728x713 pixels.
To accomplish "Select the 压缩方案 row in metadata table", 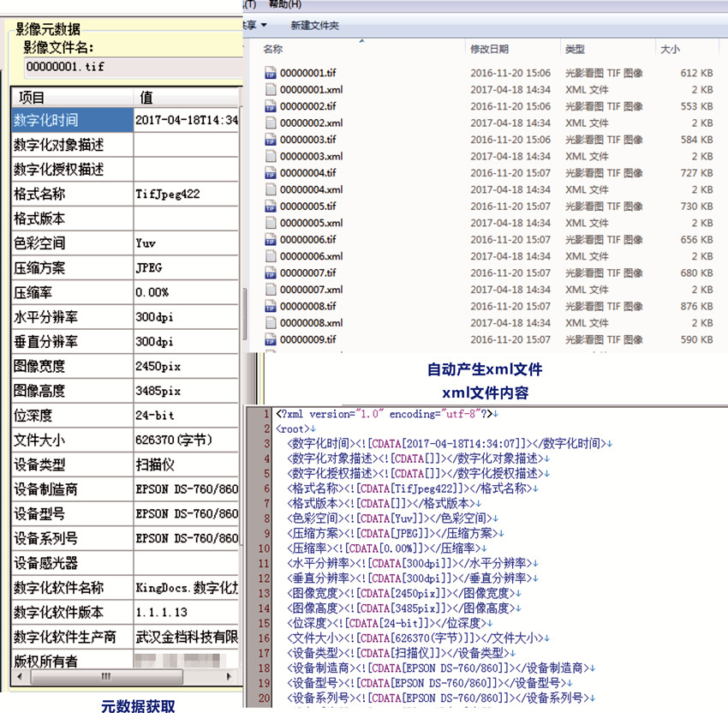I will coord(73,268).
